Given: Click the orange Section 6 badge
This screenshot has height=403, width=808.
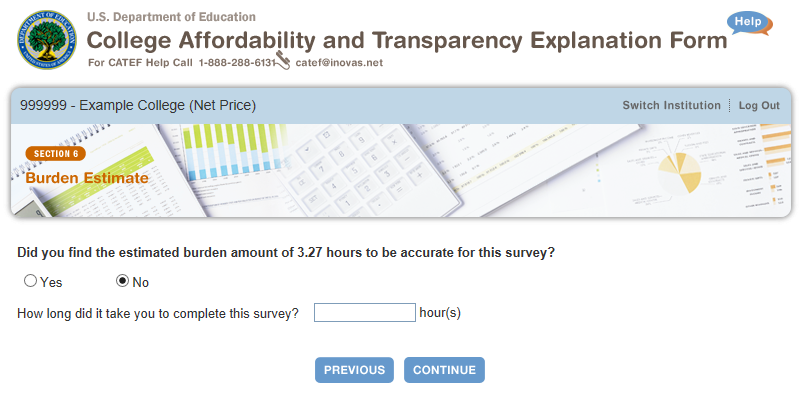Looking at the screenshot, I should tap(55, 153).
